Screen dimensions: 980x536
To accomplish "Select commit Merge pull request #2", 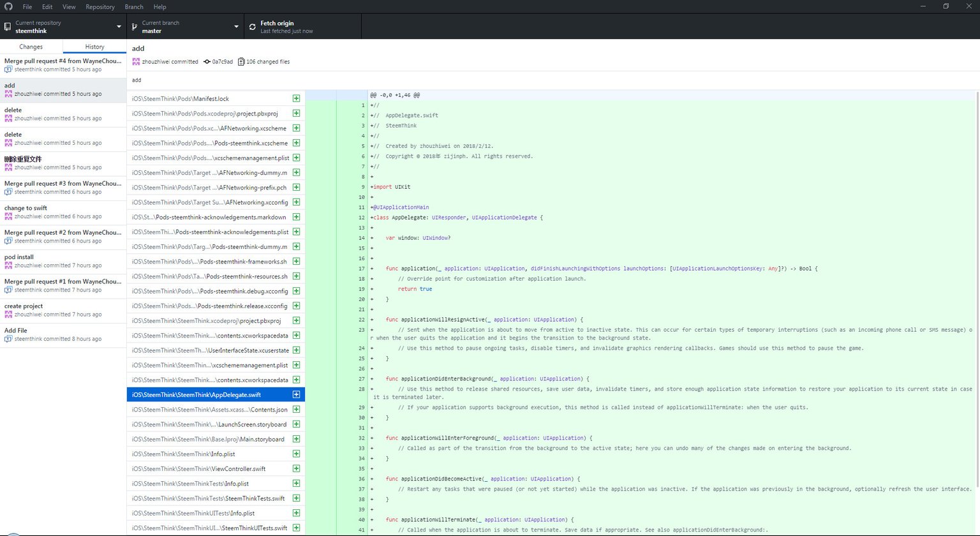I will coord(63,237).
